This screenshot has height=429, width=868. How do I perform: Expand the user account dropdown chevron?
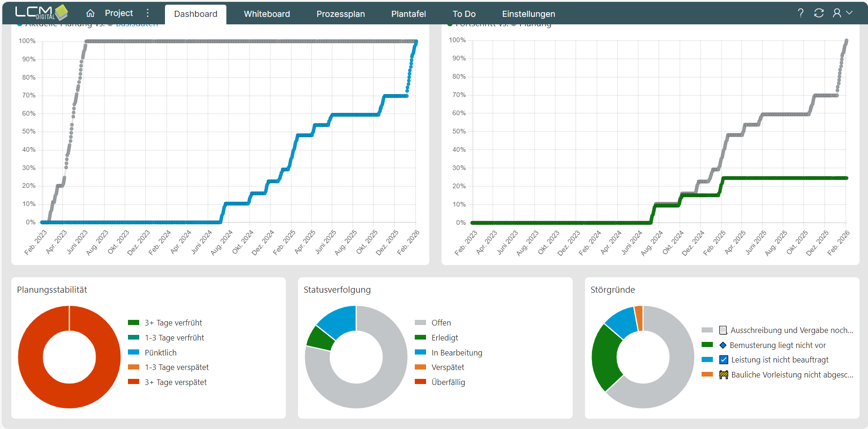pos(849,13)
